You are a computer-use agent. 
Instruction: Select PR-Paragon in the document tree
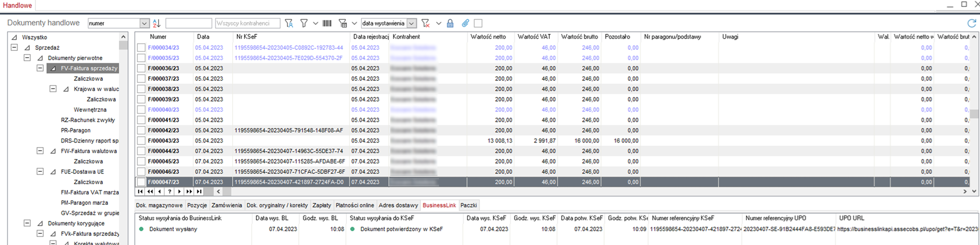pyautogui.click(x=76, y=130)
